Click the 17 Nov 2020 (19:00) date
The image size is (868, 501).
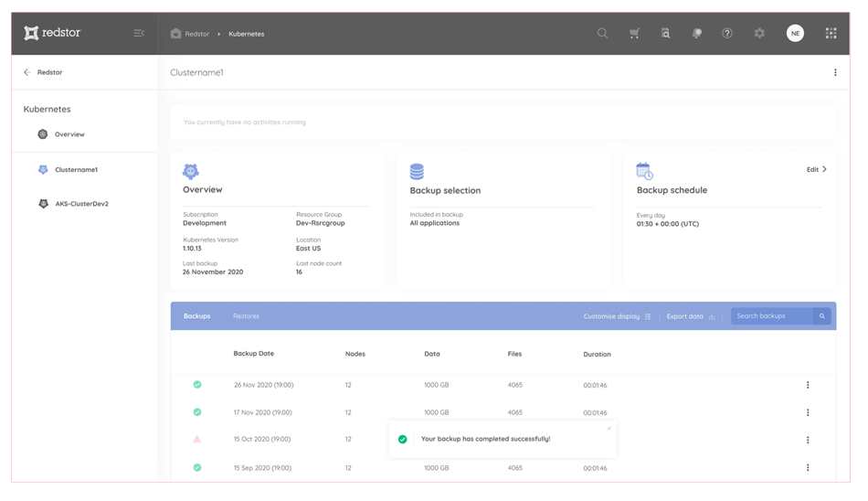pyautogui.click(x=262, y=413)
